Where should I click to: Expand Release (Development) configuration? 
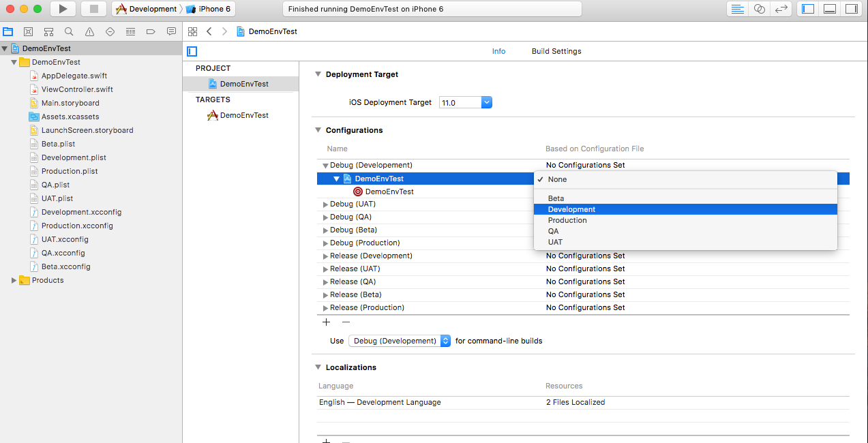tap(325, 256)
